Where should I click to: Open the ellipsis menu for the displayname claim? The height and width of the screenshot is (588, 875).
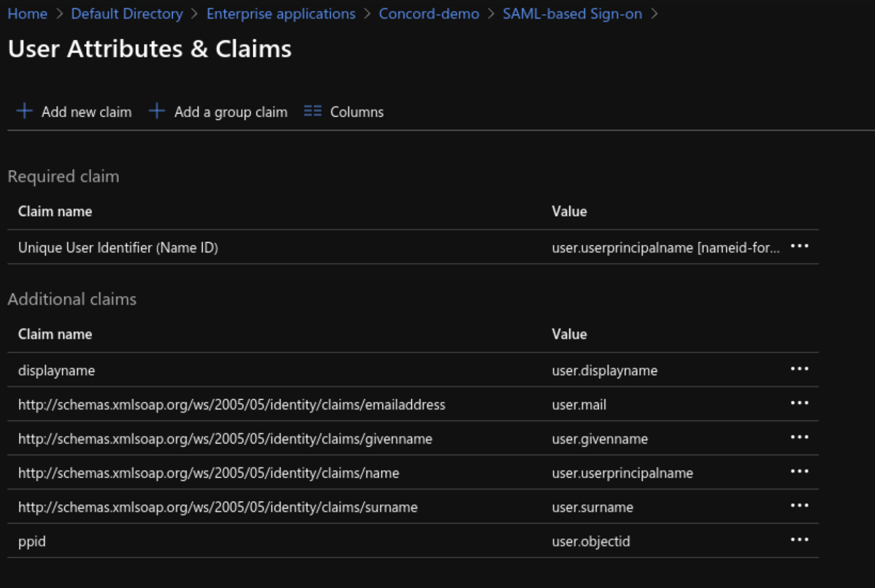(x=799, y=369)
